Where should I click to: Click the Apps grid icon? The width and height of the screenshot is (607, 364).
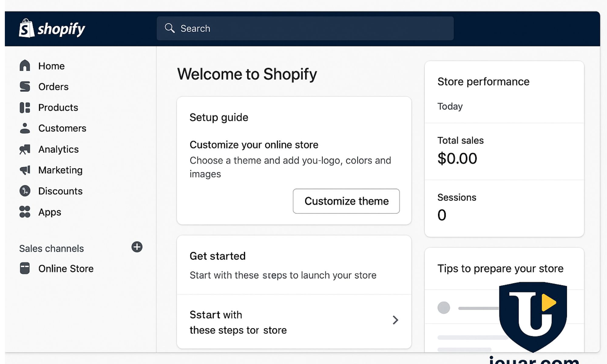click(25, 212)
